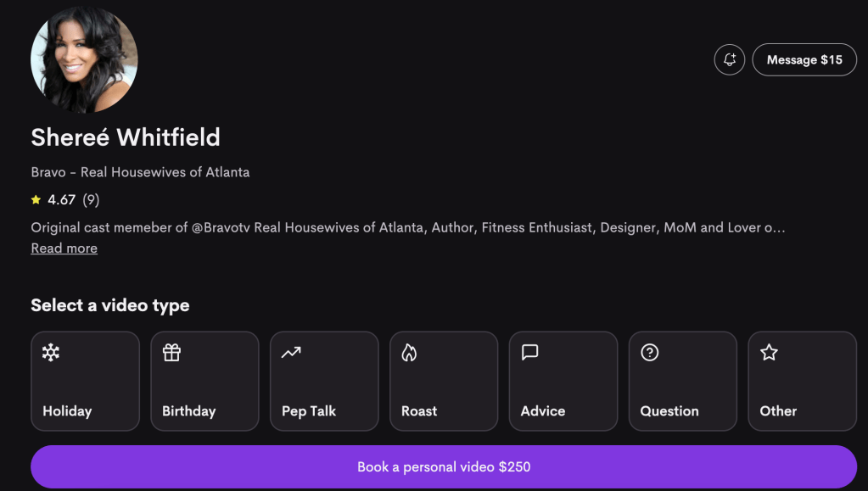Click the Shereé Whitfield name heading
This screenshot has height=491, width=868.
click(x=126, y=137)
